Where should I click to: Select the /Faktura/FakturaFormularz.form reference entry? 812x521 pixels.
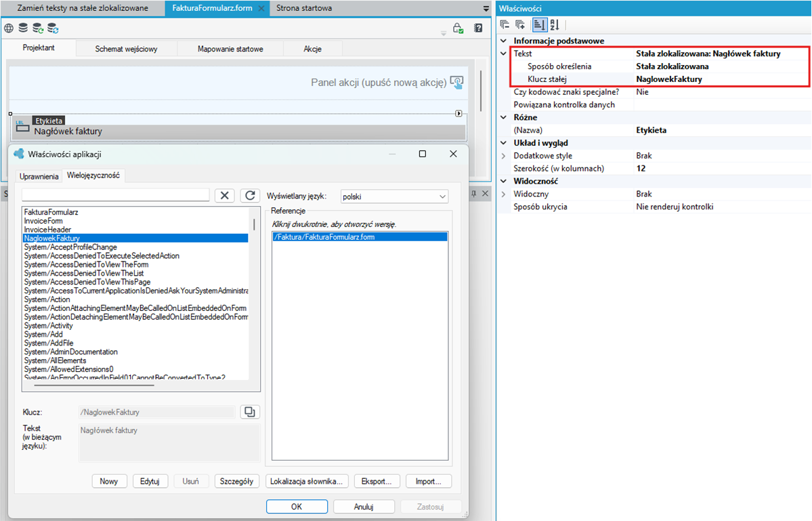(360, 236)
